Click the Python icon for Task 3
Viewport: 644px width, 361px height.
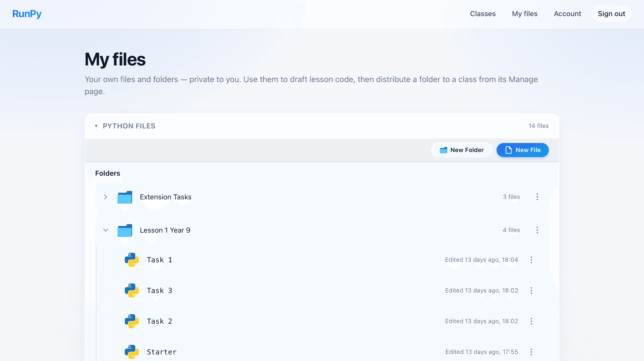click(x=132, y=291)
